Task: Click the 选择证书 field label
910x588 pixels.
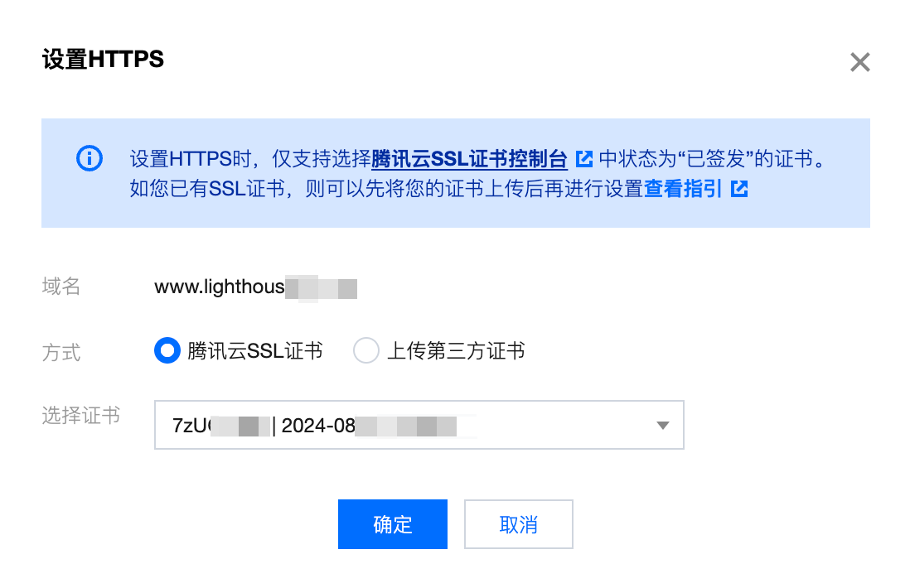Action: 80,415
